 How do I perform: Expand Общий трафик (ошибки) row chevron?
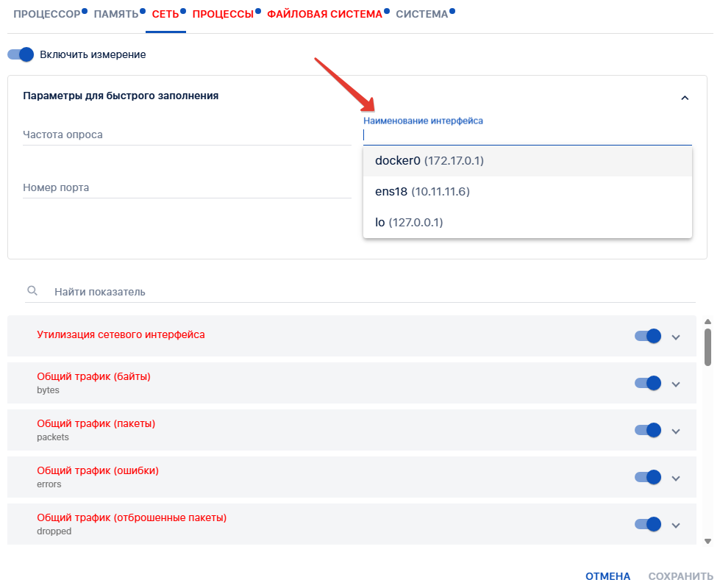click(x=677, y=478)
